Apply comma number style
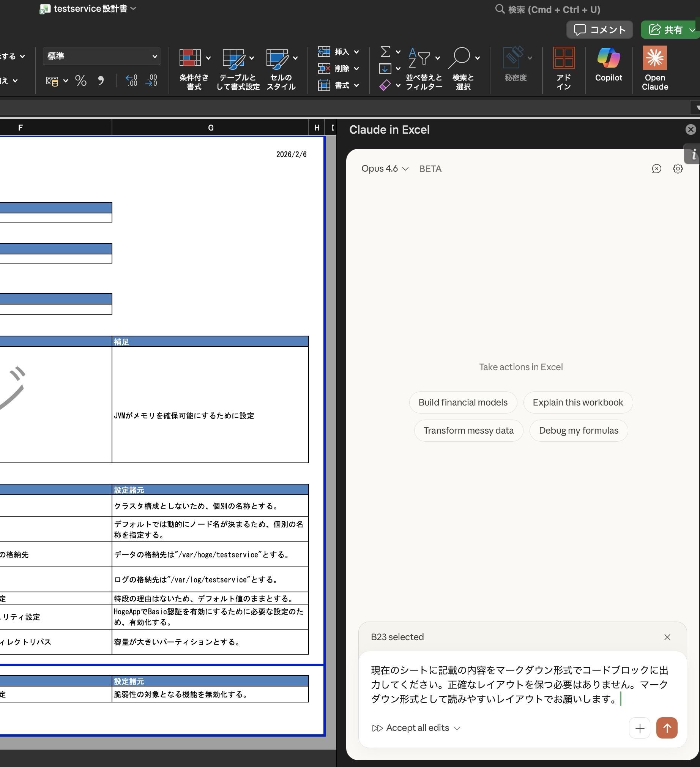Viewport: 700px width, 767px height. 101,80
